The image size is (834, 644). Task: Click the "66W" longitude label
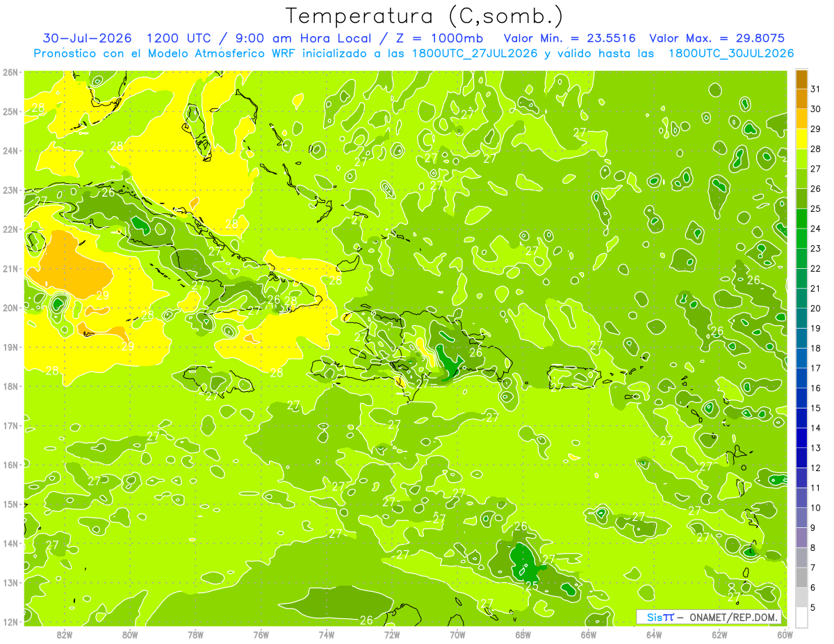[x=589, y=634]
